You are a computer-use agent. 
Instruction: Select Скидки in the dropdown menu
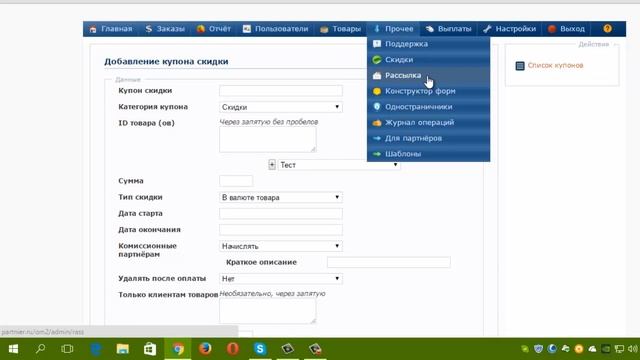[x=429, y=60]
